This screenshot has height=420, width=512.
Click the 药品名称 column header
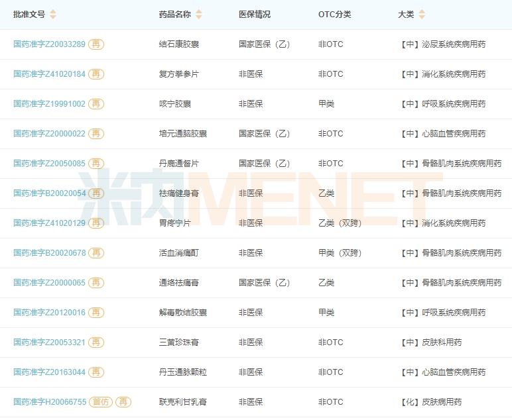175,15
